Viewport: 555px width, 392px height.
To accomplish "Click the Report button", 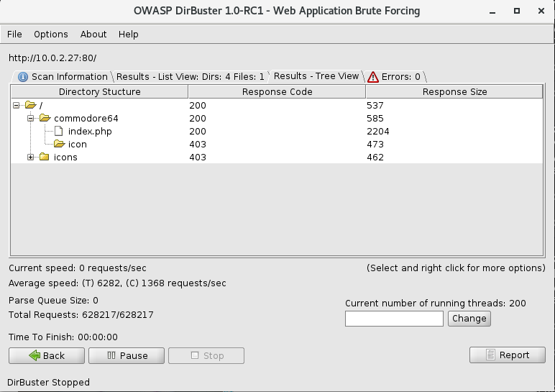I will tap(508, 355).
